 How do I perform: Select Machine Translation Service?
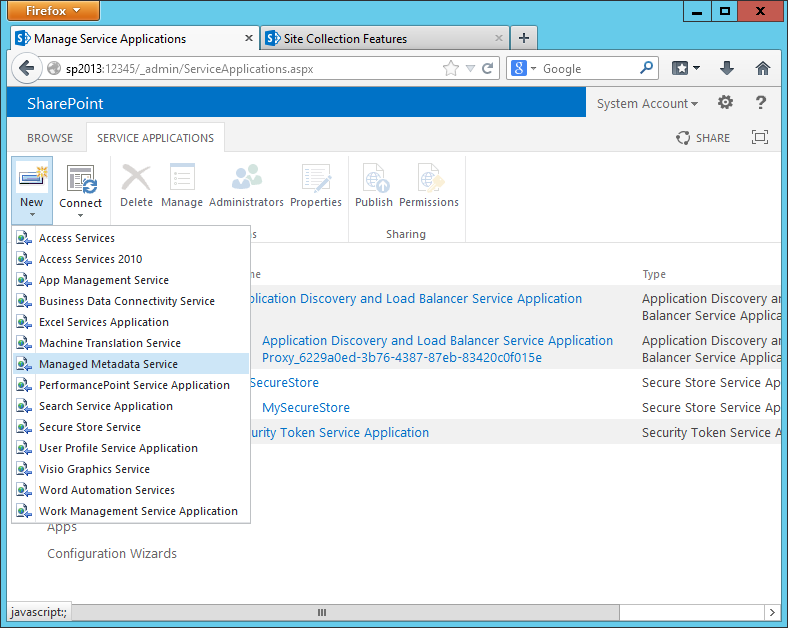click(x=131, y=343)
